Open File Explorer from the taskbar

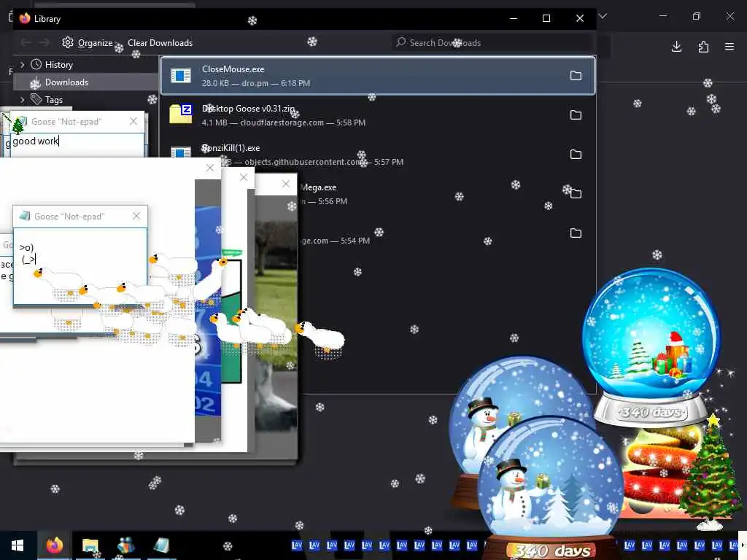click(x=90, y=545)
